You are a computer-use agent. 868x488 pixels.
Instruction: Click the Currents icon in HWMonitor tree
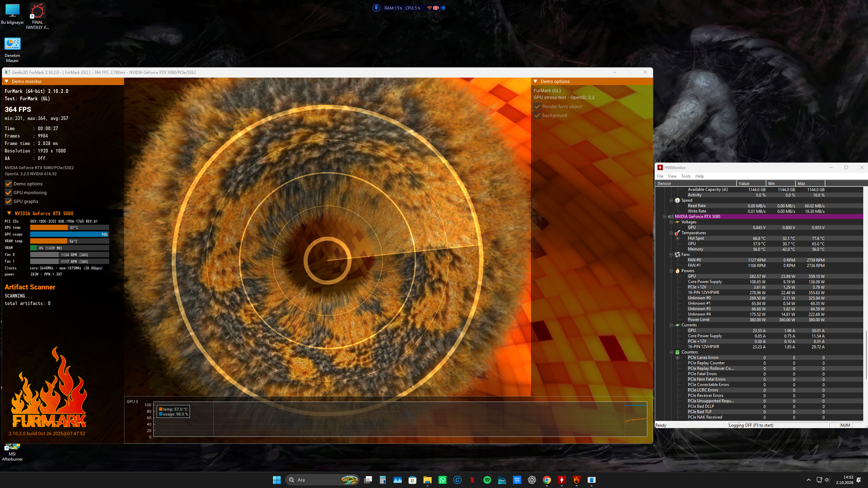(677, 325)
